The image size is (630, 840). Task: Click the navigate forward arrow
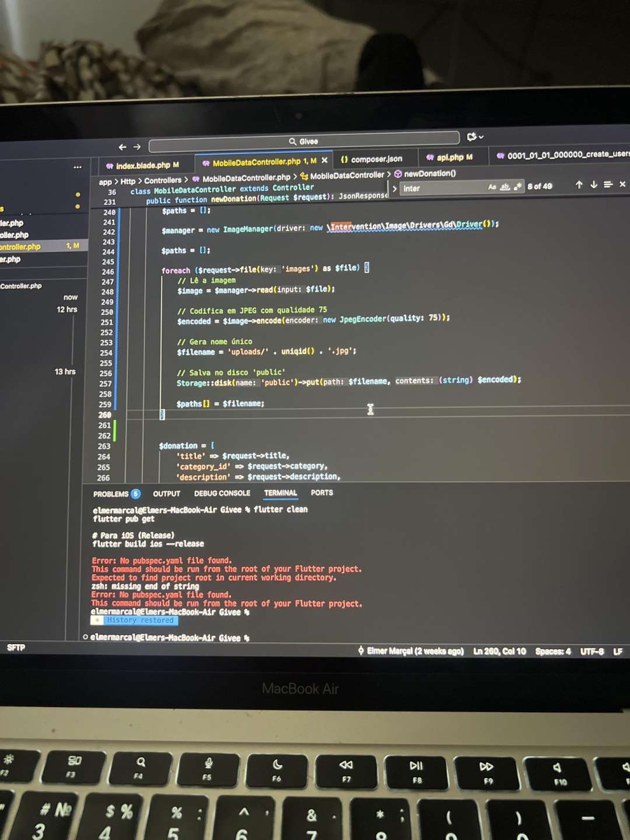tap(137, 147)
